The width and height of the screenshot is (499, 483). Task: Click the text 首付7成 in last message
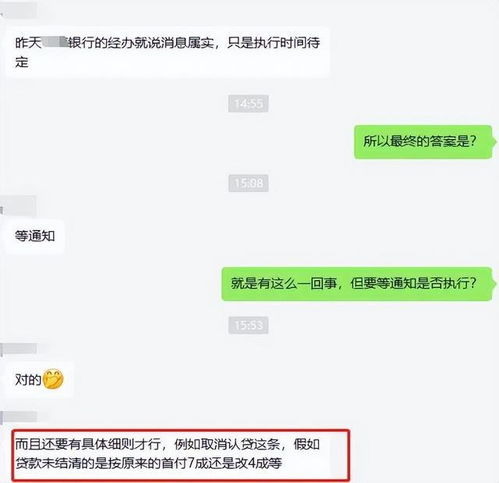pyautogui.click(x=184, y=464)
